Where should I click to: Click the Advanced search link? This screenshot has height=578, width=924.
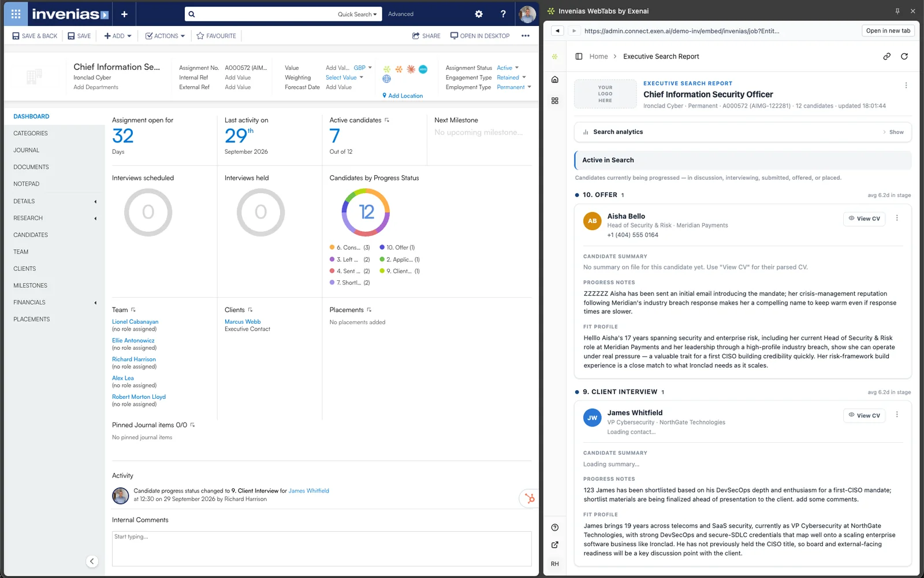click(401, 14)
